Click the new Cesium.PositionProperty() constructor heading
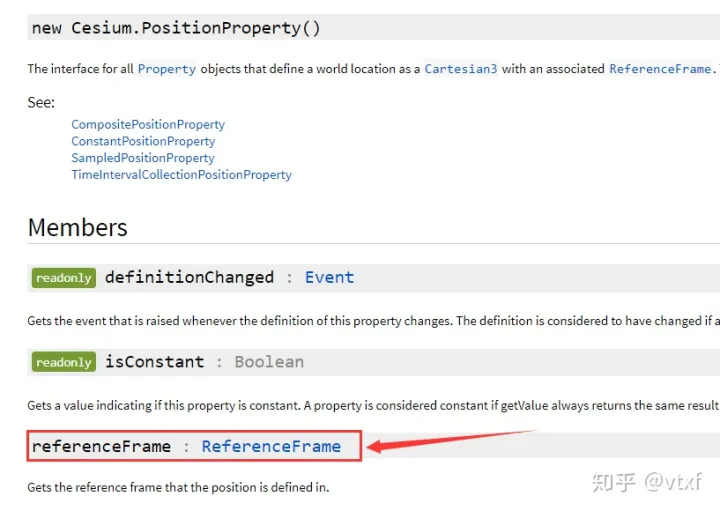Viewport: 720px width, 511px height. tap(176, 28)
